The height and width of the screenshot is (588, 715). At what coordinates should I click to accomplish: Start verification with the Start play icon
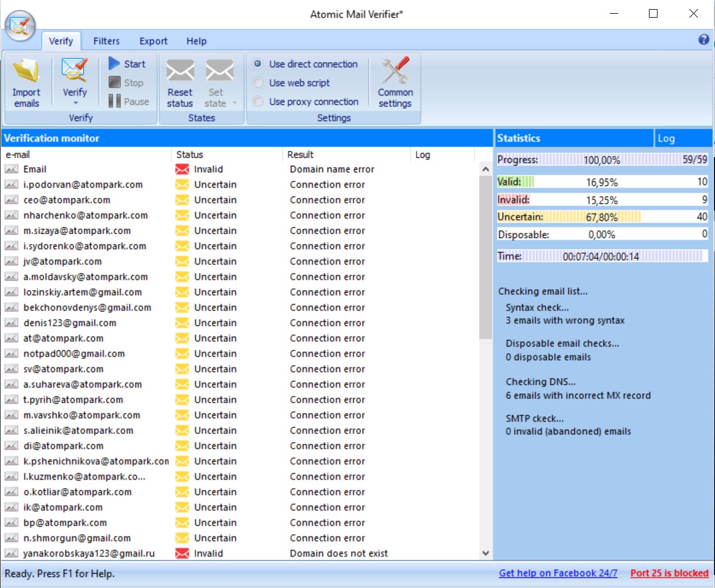(x=114, y=64)
